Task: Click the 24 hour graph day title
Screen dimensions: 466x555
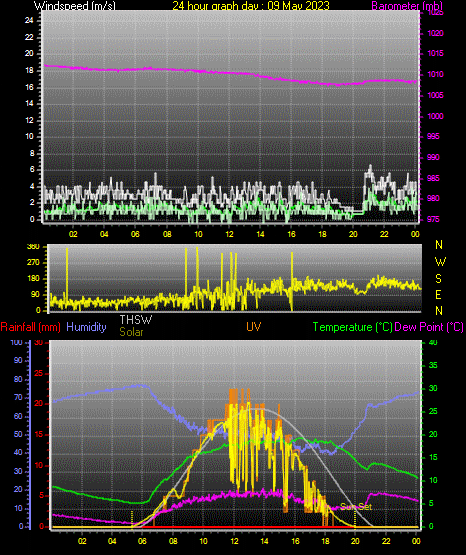Action: click(251, 5)
